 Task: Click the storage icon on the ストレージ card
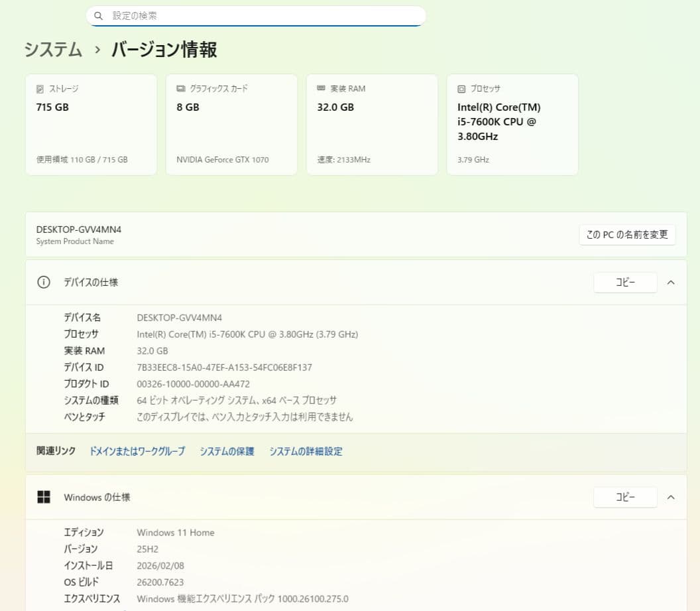tap(40, 88)
